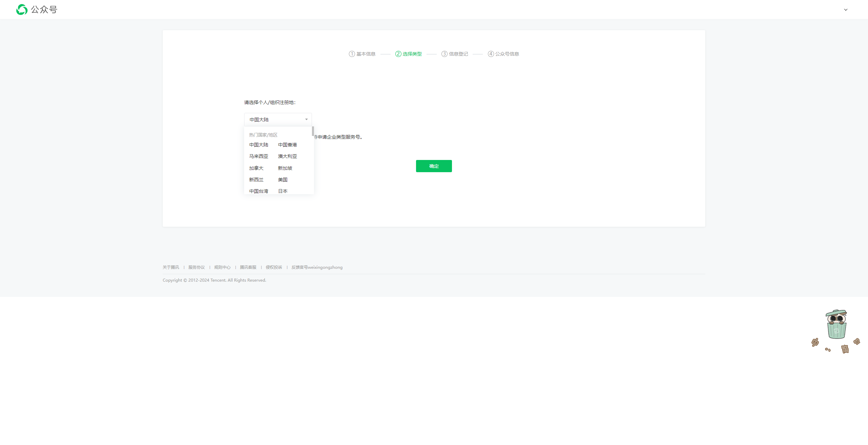
Task: Click step 1 基本信息 circle icon
Action: [352, 54]
